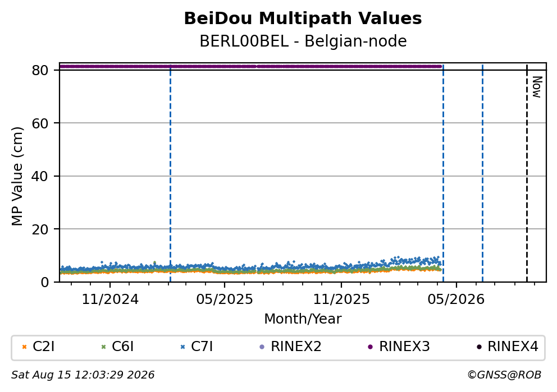Viewport: 557px width, 392px height.
Task: Click the 80 y-axis tick label
Action: click(40, 71)
